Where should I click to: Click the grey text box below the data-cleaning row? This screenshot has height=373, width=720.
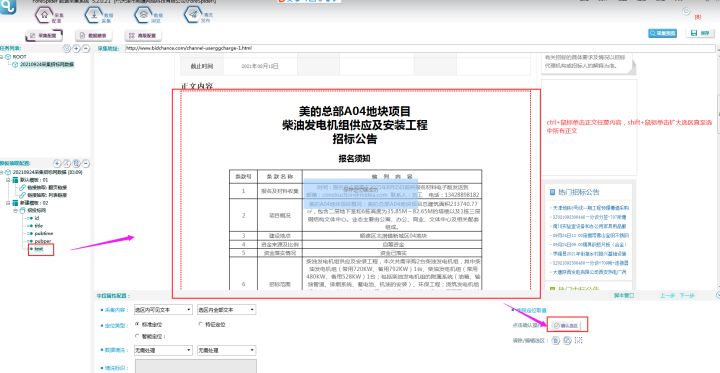(195, 367)
